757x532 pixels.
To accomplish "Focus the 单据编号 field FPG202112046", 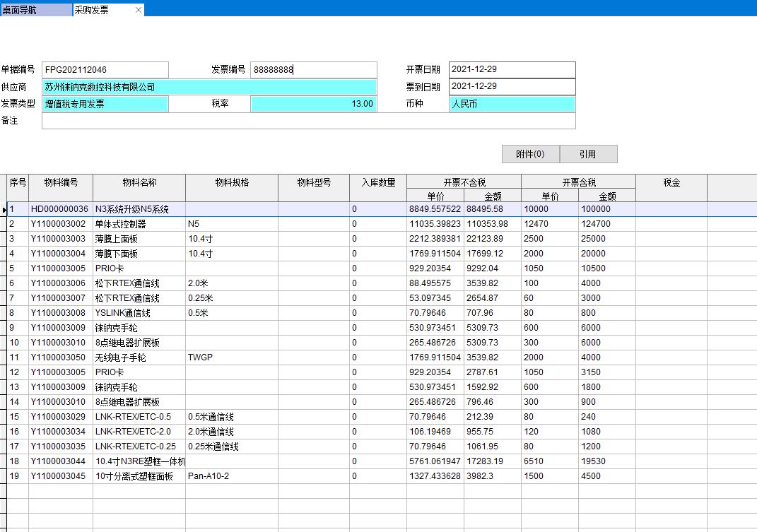I will coord(105,70).
